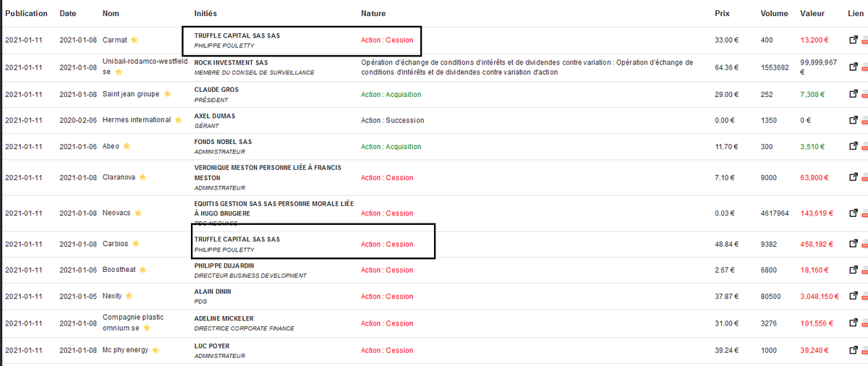868x366 pixels.
Task: Open the Unibail-rodamco-westfield se company name
Action: click(144, 67)
